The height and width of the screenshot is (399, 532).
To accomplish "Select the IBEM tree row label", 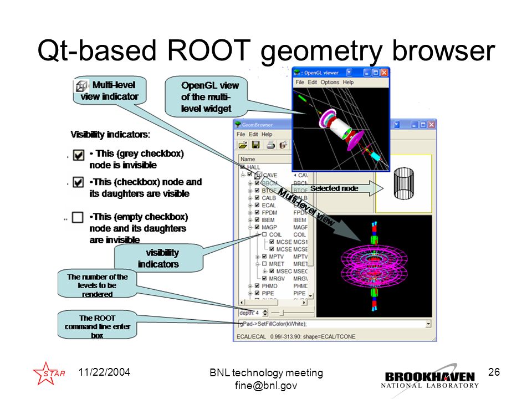I will [x=268, y=220].
